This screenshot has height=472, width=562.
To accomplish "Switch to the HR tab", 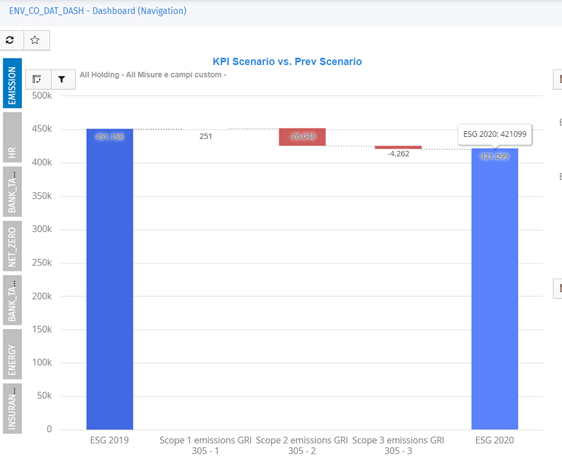I will pyautogui.click(x=12, y=138).
